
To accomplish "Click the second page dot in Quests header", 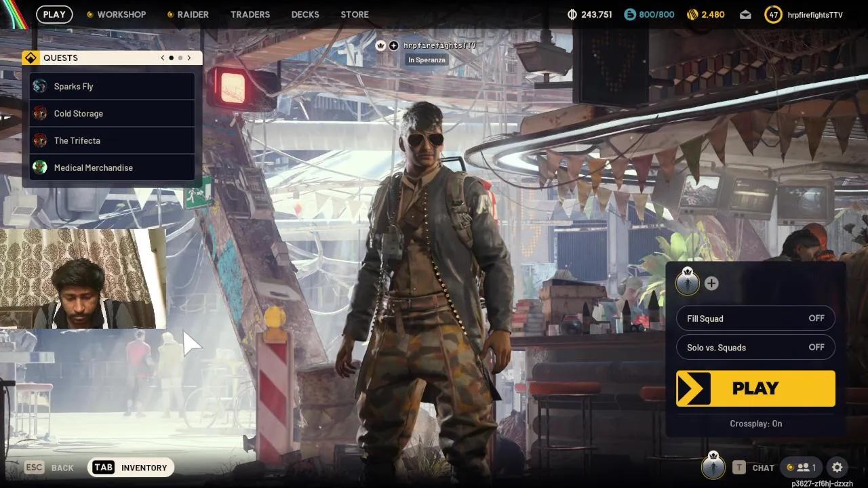I will [x=180, y=58].
